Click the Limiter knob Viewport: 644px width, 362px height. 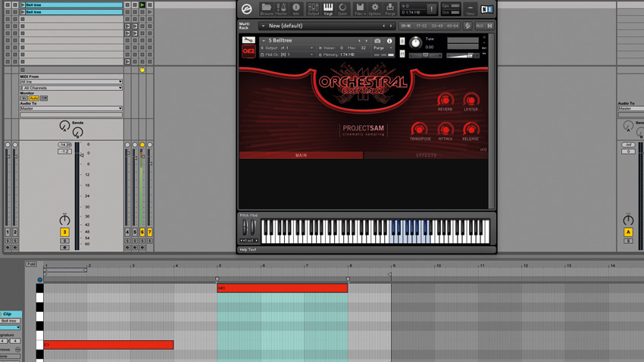471,100
